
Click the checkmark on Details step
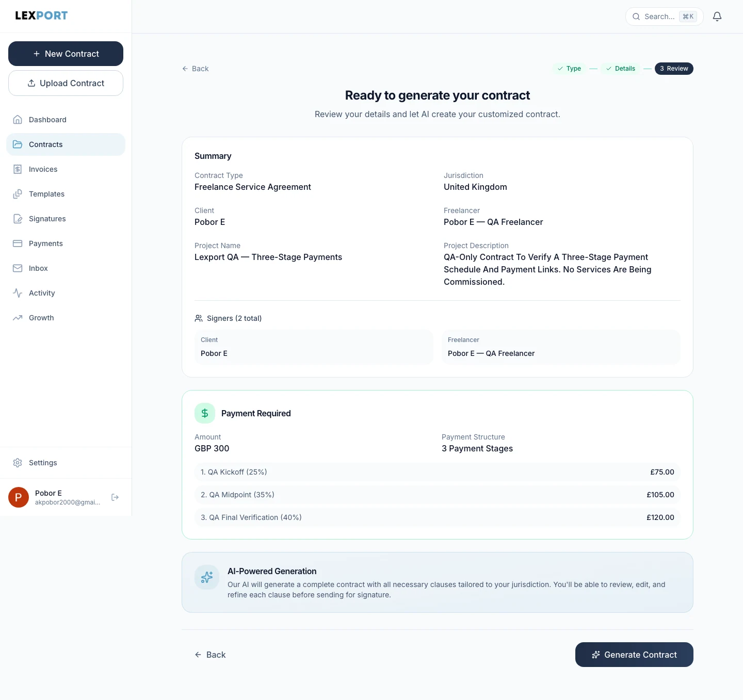[x=609, y=69]
